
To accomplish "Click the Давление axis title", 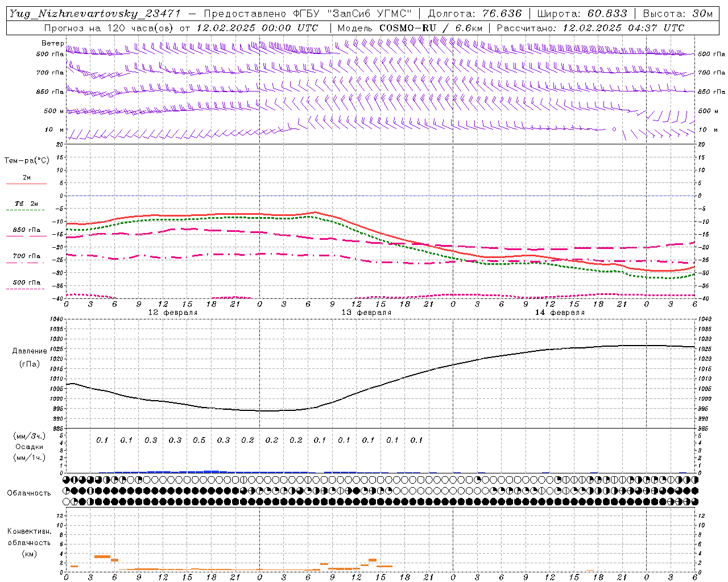I will coord(30,351).
